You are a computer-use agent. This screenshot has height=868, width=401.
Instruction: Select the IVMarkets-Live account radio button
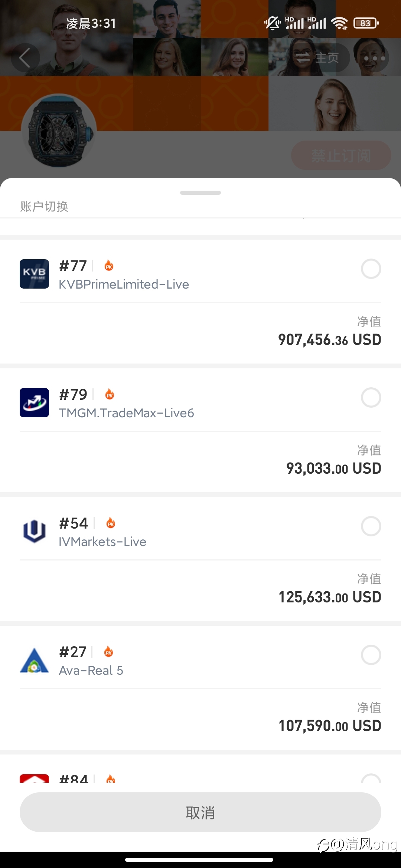(x=371, y=526)
